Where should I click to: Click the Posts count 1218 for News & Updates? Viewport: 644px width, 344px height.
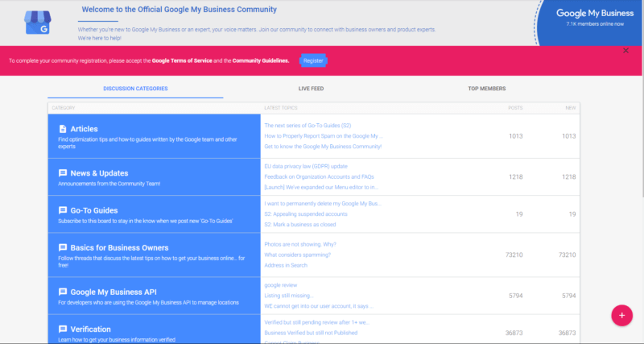516,176
